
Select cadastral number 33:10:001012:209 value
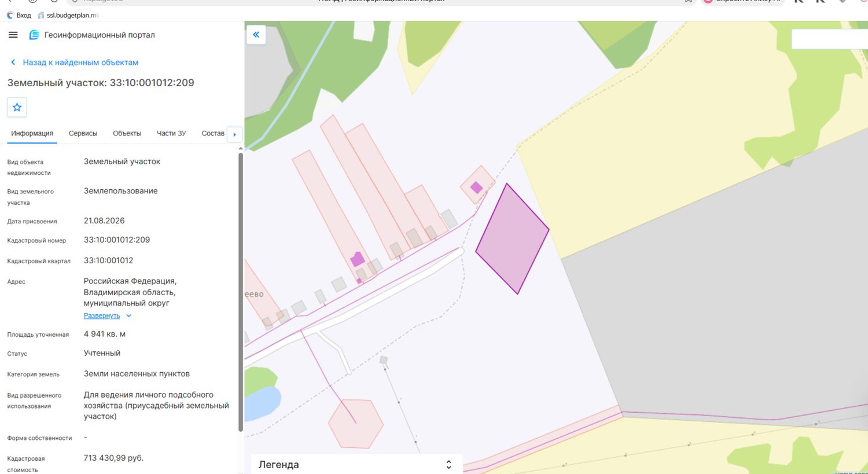pyautogui.click(x=117, y=240)
